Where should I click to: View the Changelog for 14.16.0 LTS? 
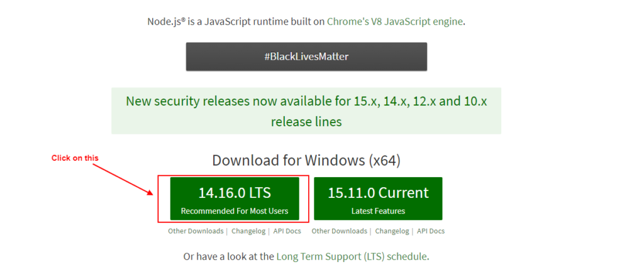coord(248,231)
